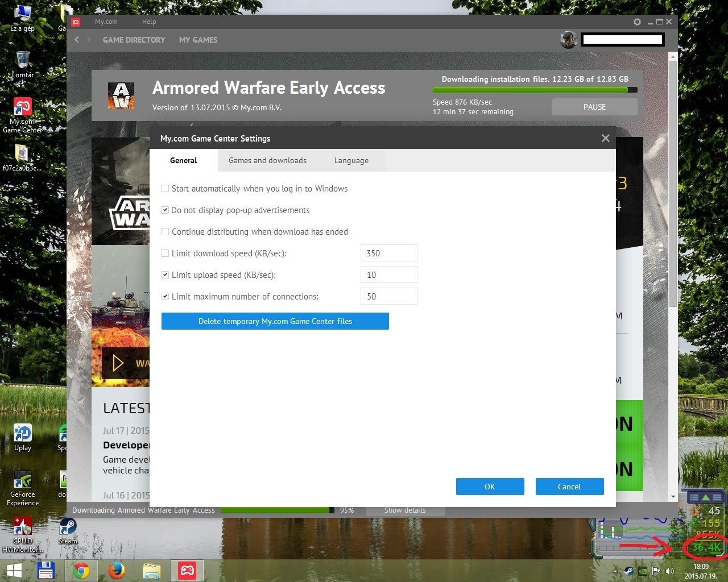Image resolution: width=728 pixels, height=582 pixels.
Task: Go back with the left navigation arrow
Action: click(77, 40)
